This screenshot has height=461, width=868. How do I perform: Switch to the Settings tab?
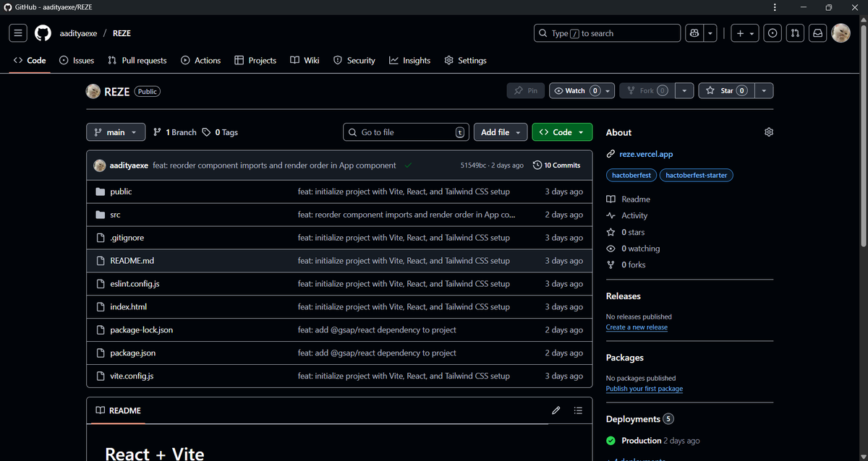click(465, 61)
